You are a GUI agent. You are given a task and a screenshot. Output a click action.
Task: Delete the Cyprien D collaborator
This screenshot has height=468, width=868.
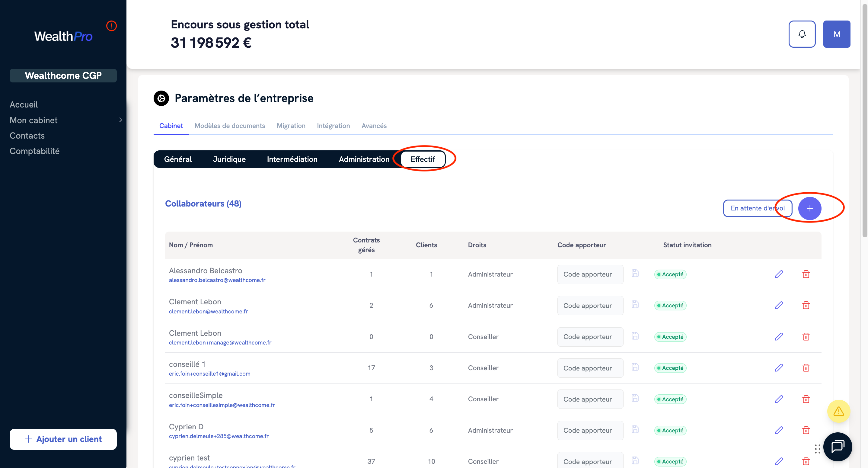point(806,430)
